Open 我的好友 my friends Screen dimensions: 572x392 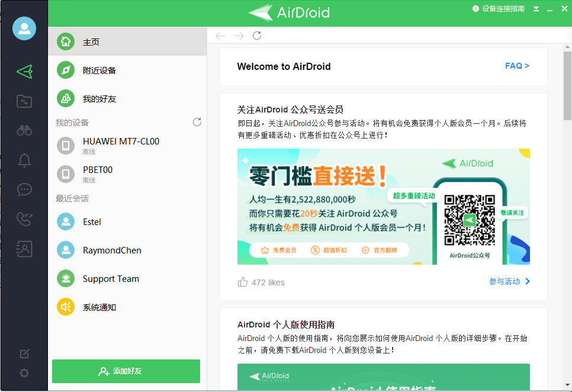[x=127, y=98]
